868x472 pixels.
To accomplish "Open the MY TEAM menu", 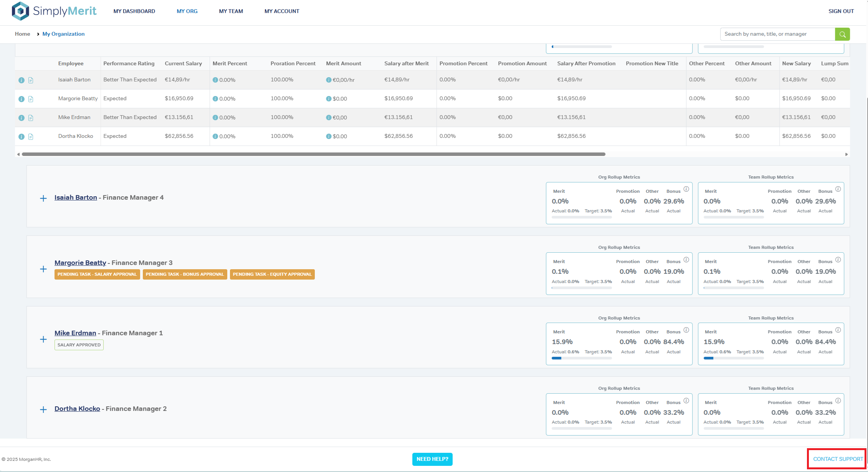I will coord(231,11).
